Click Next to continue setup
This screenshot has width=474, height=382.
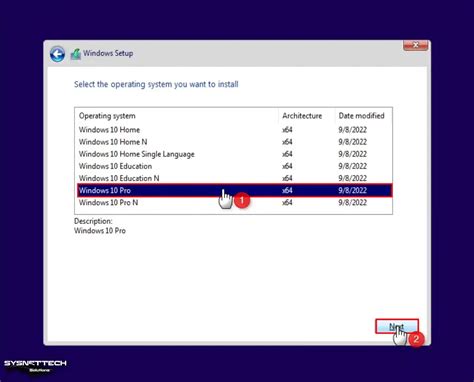[397, 326]
